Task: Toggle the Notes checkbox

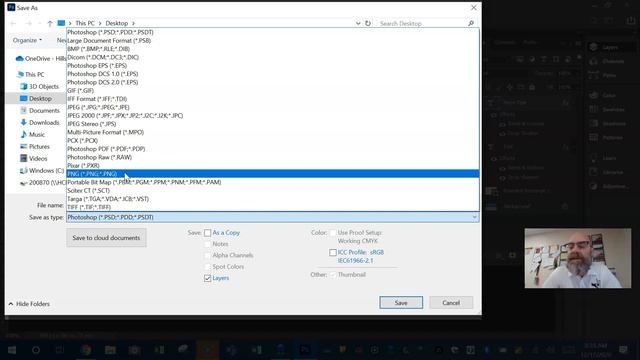Action: 207,244
